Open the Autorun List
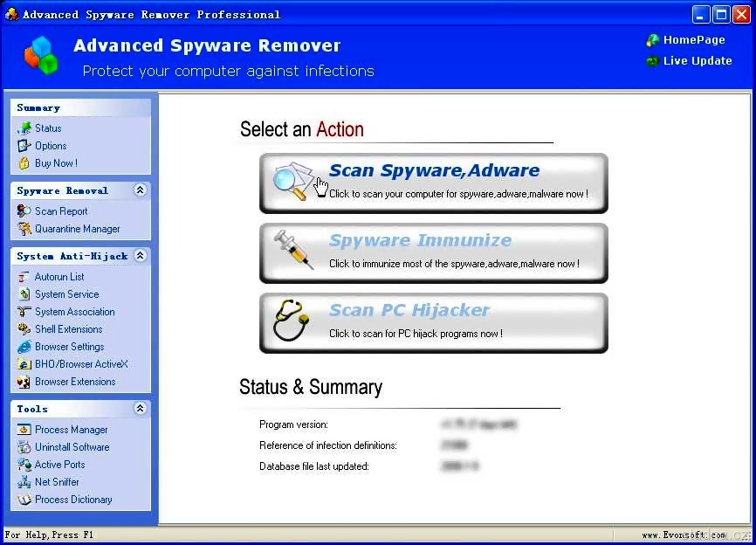756x545 pixels. pyautogui.click(x=59, y=277)
